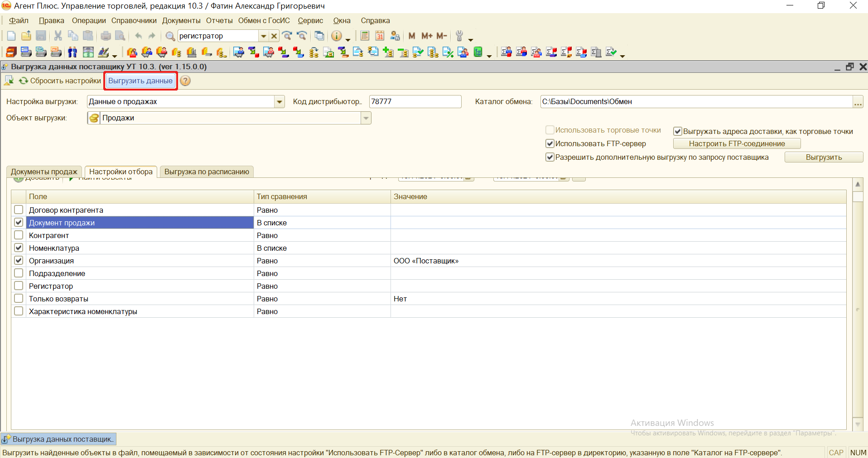This screenshot has width=868, height=458.
Task: Click the M+ memory add icon
Action: point(427,36)
